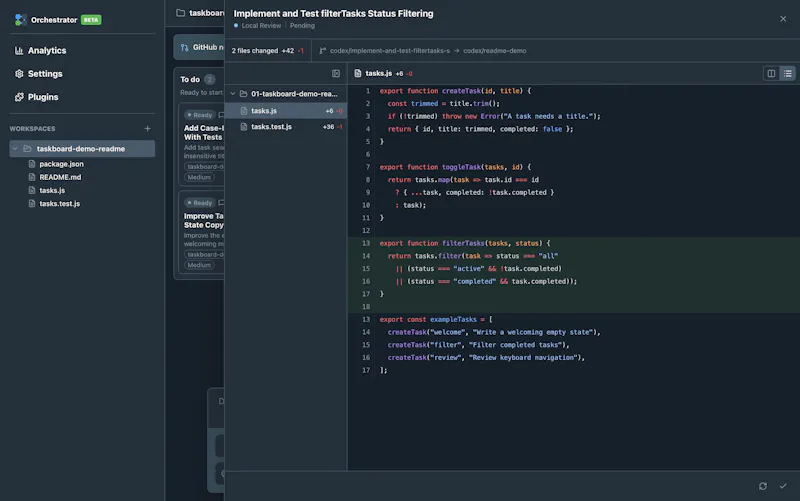Click code line 1 export function createTask
The height and width of the screenshot is (501, 800).
455,91
